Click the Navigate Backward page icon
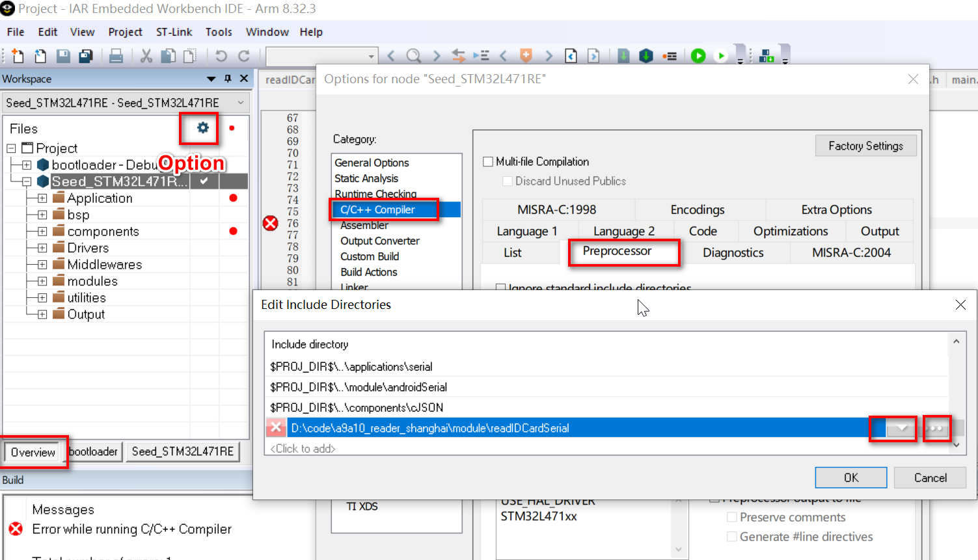This screenshot has width=978, height=560. (x=571, y=56)
